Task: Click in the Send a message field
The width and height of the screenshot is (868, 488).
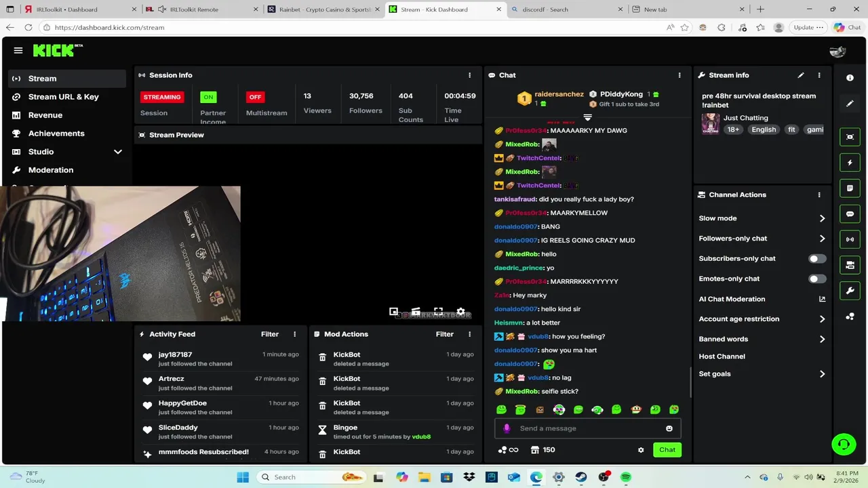Action: coord(587,428)
